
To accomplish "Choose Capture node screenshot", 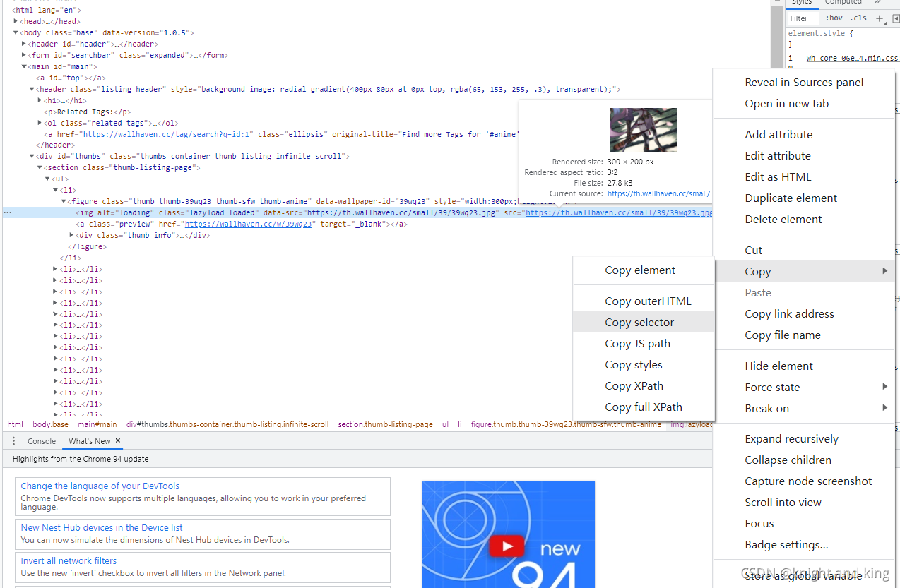I will pyautogui.click(x=804, y=481).
